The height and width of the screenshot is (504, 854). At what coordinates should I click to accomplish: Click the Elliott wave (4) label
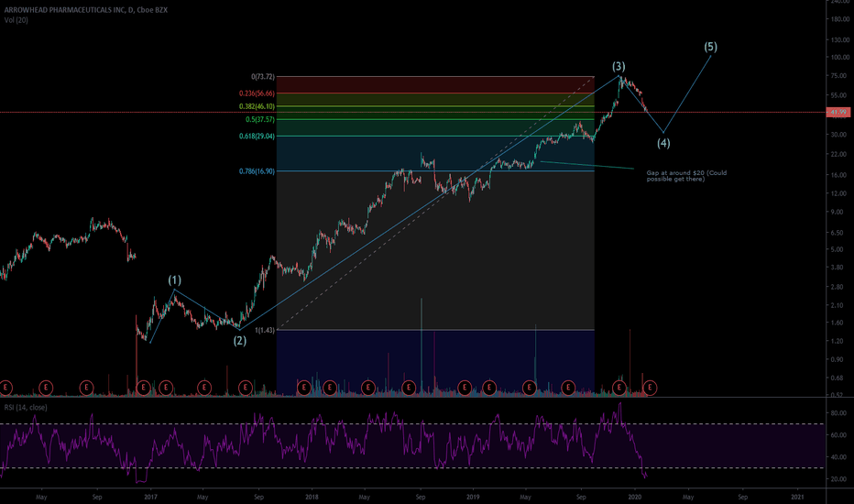click(663, 143)
